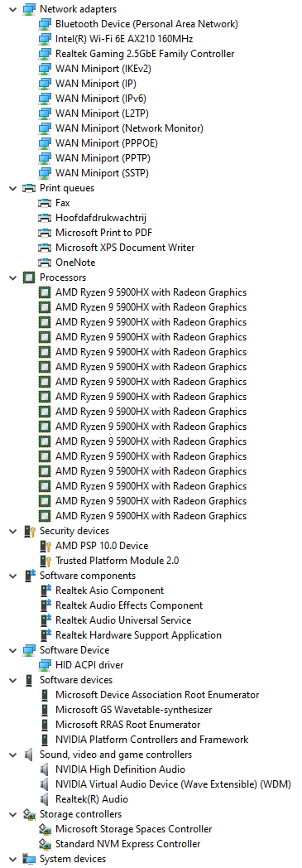The width and height of the screenshot is (302, 868).
Task: Collapse the Processors category
Action: pos(12,277)
